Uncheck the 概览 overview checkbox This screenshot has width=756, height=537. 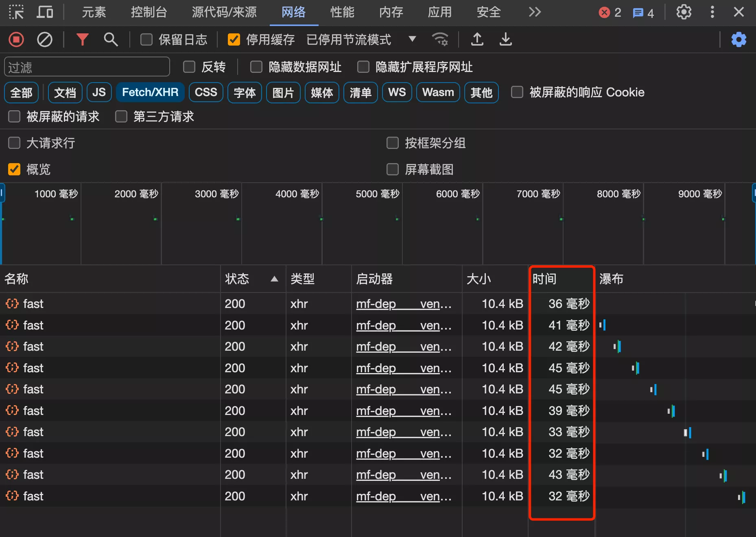[x=14, y=169]
